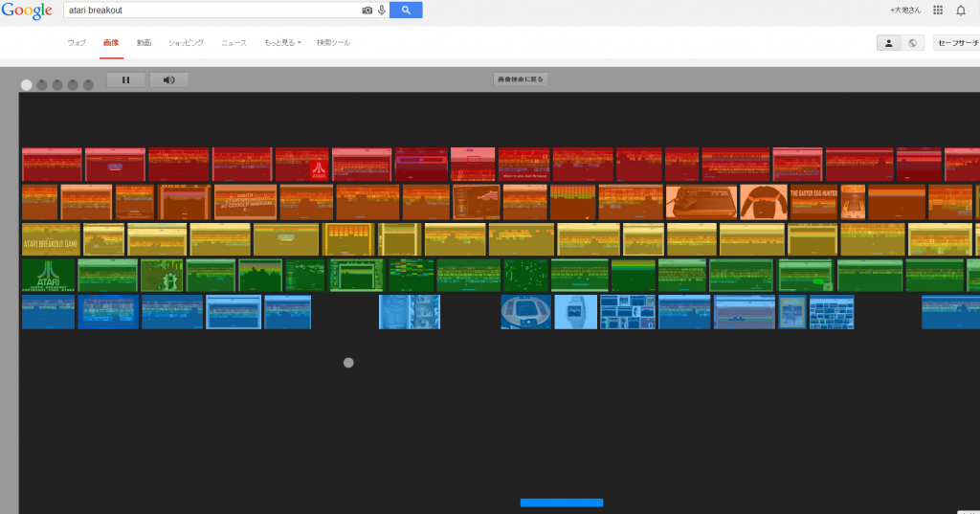The width and height of the screenshot is (980, 514).
Task: Click the white first life indicator circle
Action: coord(26,85)
